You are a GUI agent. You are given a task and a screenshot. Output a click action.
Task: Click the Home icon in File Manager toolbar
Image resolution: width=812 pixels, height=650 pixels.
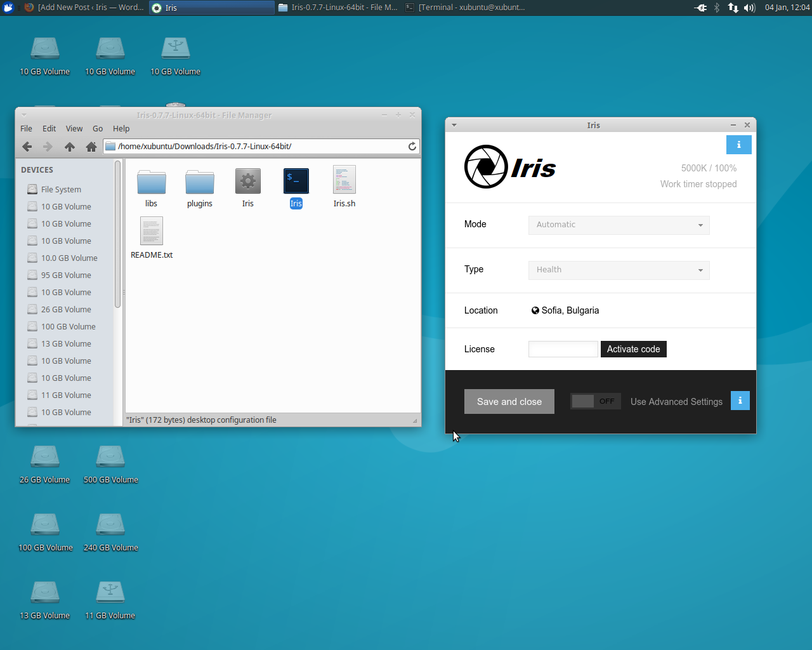[x=91, y=147]
